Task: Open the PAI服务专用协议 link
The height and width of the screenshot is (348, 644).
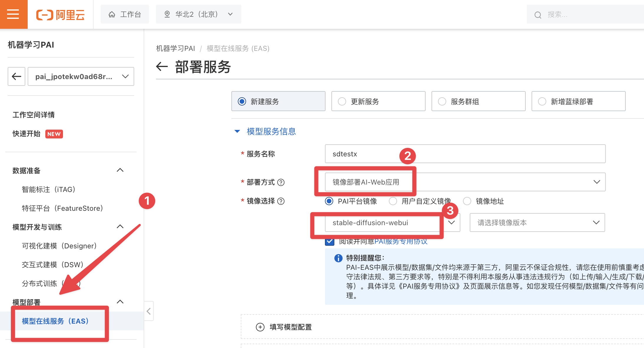Action: point(401,242)
